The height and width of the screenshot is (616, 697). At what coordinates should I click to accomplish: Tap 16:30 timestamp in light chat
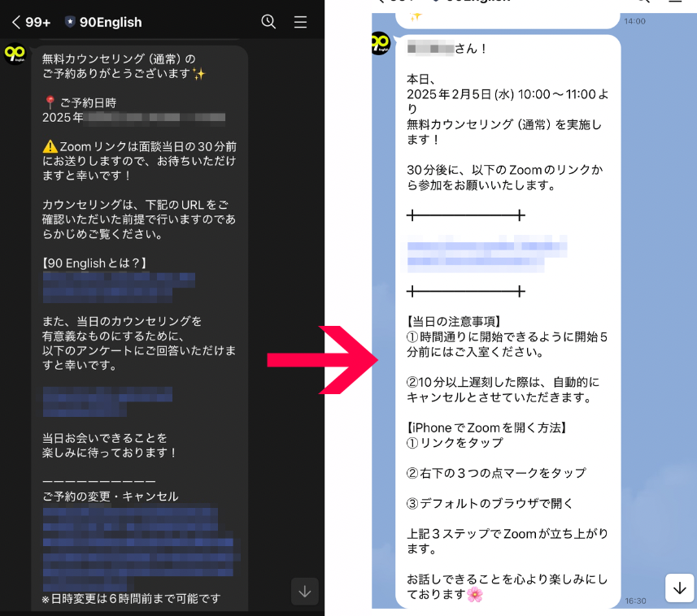635,601
